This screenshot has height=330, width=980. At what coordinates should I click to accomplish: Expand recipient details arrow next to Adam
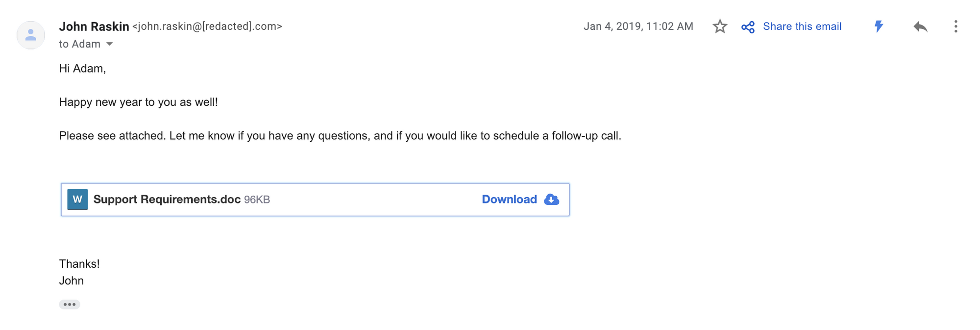(110, 44)
